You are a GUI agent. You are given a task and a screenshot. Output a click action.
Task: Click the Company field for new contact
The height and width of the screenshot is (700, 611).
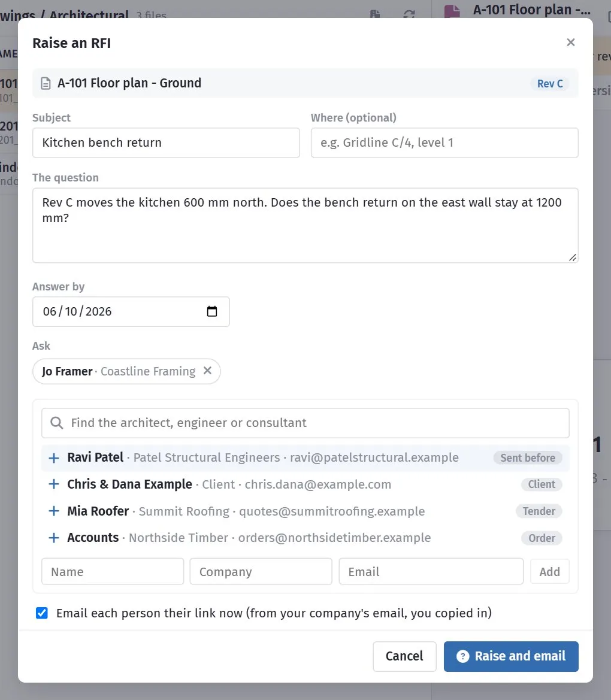pos(261,571)
